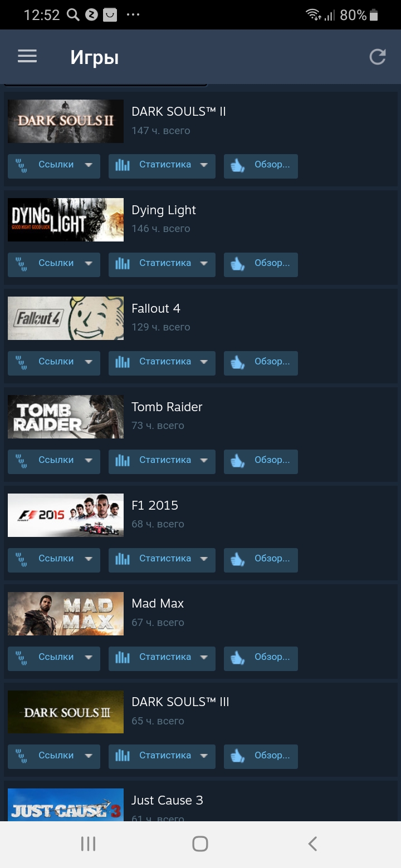Expand Ссылки dropdown for F1 2015

(x=89, y=559)
